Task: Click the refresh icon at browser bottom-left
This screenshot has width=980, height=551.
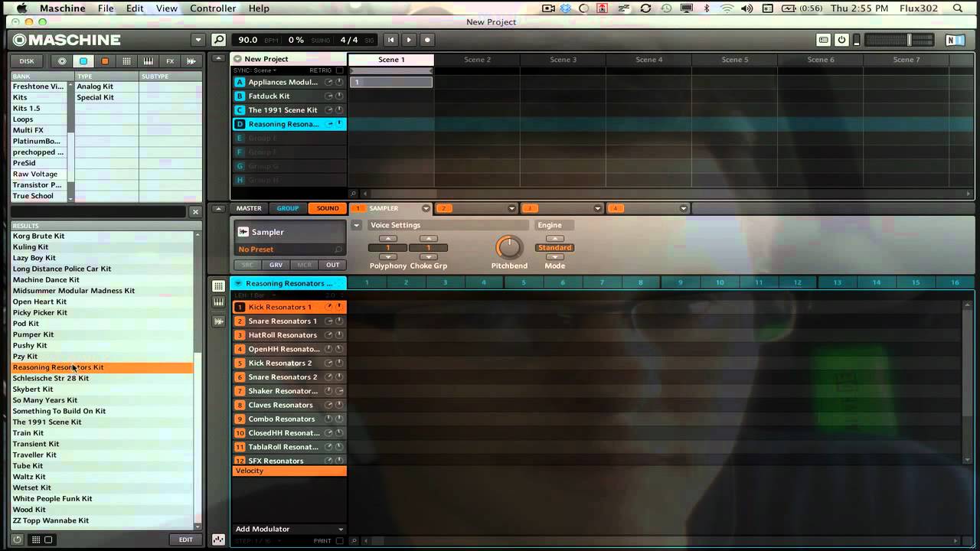Action: point(18,540)
